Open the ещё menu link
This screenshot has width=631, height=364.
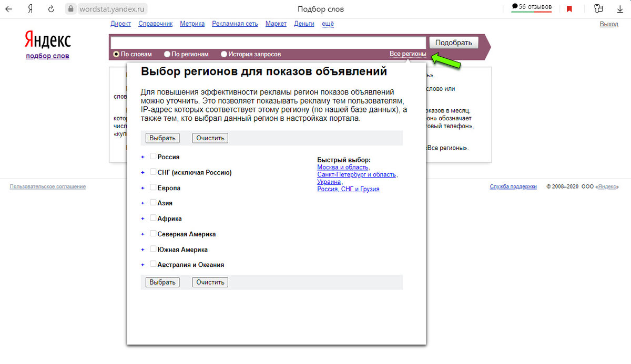point(328,24)
